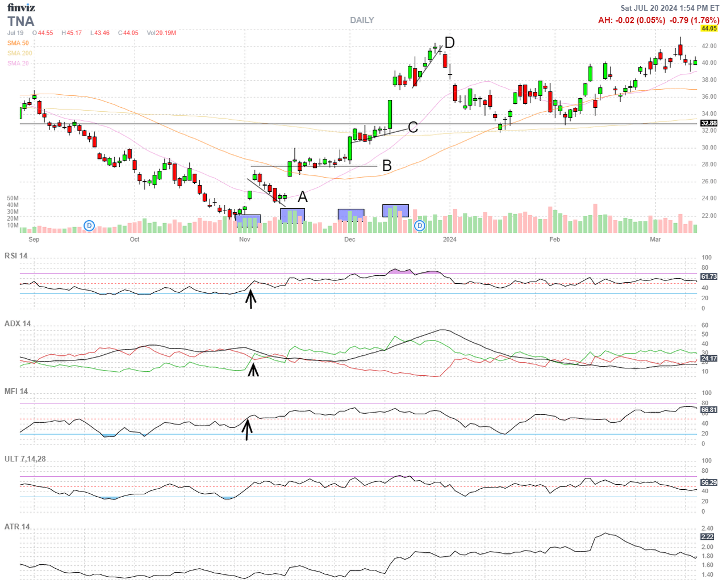Select the ATR value 2.22
Screen dimensions: 727x588
pos(707,536)
